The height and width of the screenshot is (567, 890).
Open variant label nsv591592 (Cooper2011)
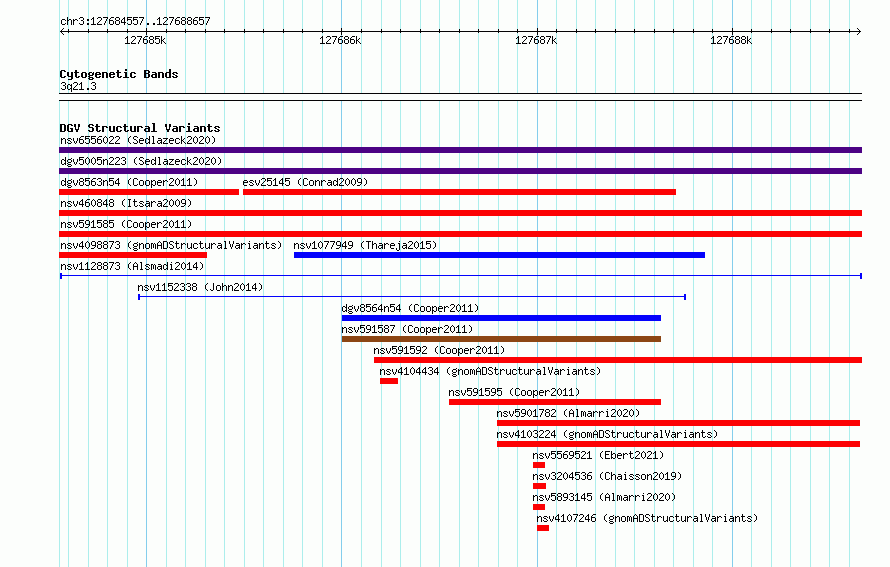coord(439,350)
